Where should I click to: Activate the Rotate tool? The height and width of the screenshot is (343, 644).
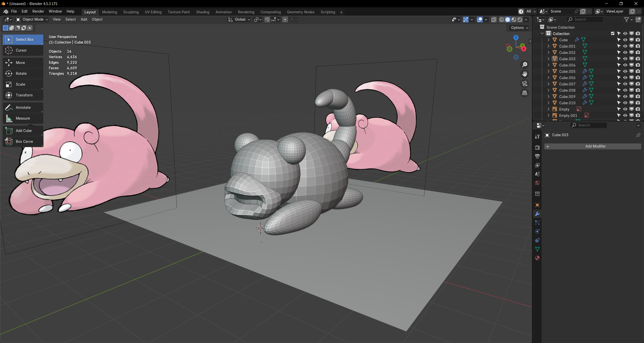21,74
